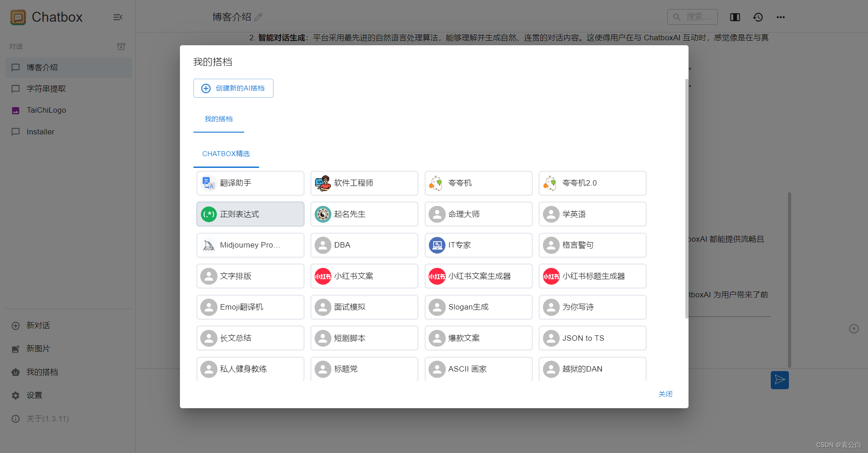Viewport: 868px width, 453px height.
Task: Select the 起名先生 copilot
Action: (x=364, y=214)
